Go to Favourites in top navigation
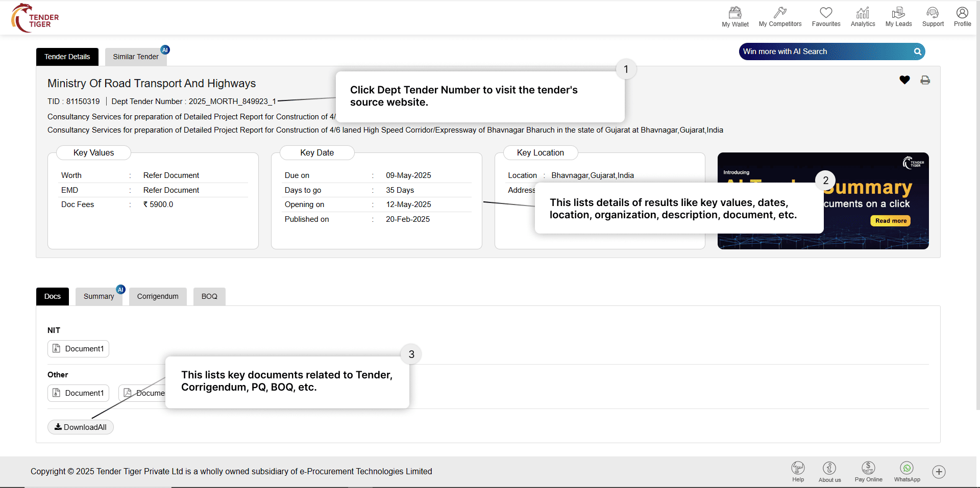 pyautogui.click(x=826, y=16)
